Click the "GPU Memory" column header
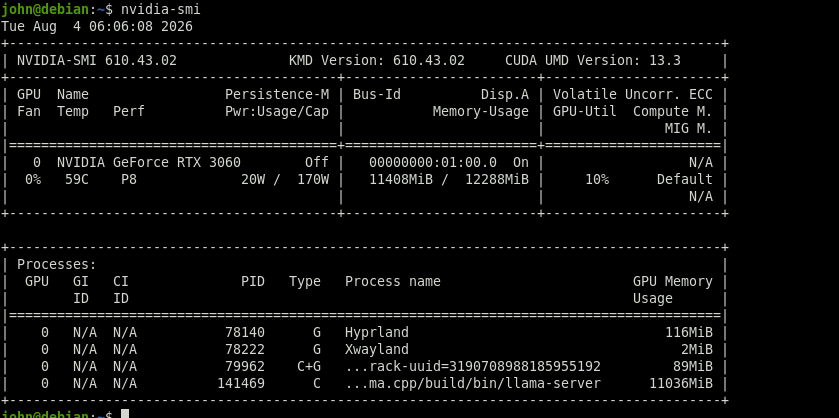 pyautogui.click(x=673, y=282)
